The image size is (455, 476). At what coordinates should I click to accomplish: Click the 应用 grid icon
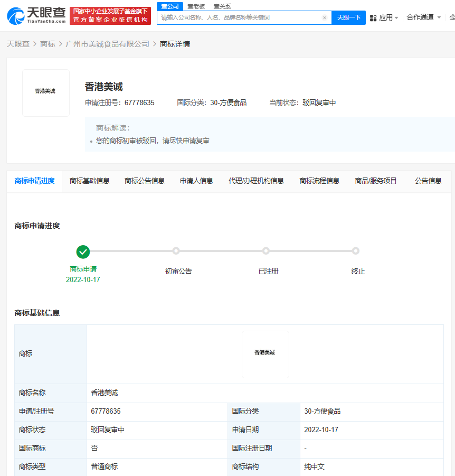click(x=373, y=18)
